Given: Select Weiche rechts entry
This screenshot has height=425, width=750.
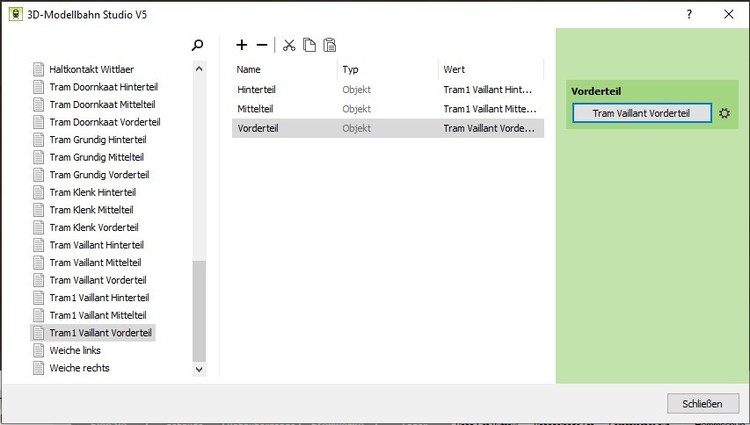Looking at the screenshot, I should (x=79, y=368).
